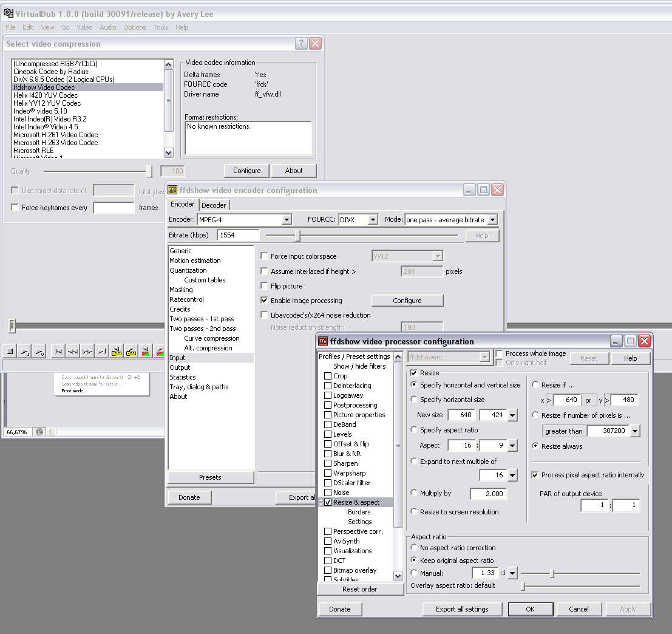The height and width of the screenshot is (634, 672).
Task: Select the Multiply by radio button
Action: [x=414, y=493]
